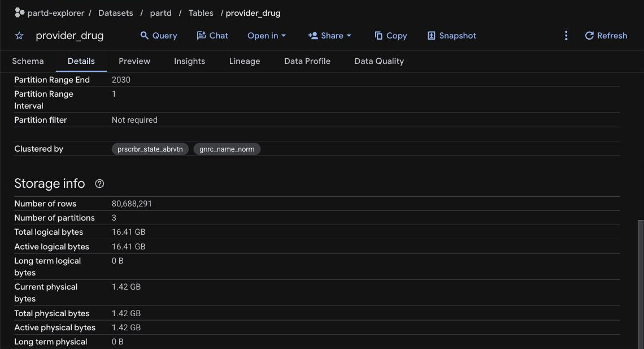Click the Storage info heading

(49, 183)
